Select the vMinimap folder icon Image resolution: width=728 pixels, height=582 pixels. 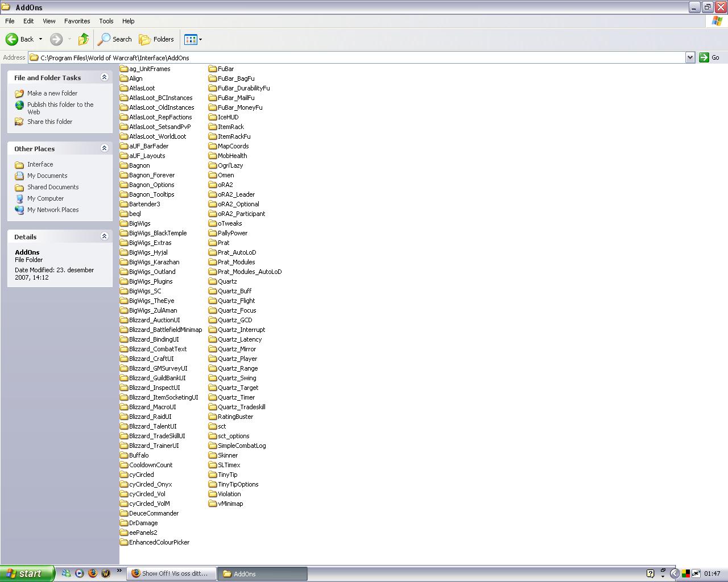(x=213, y=504)
